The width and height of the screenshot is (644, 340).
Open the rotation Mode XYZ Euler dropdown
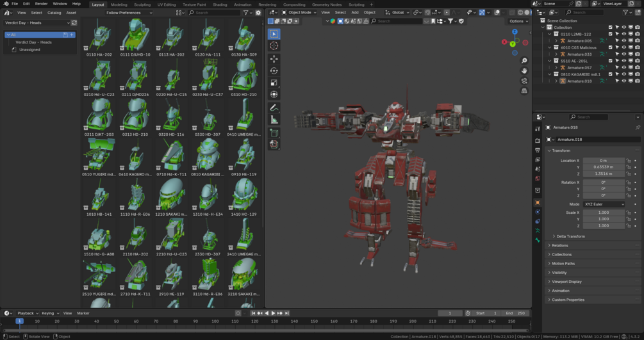click(x=603, y=204)
